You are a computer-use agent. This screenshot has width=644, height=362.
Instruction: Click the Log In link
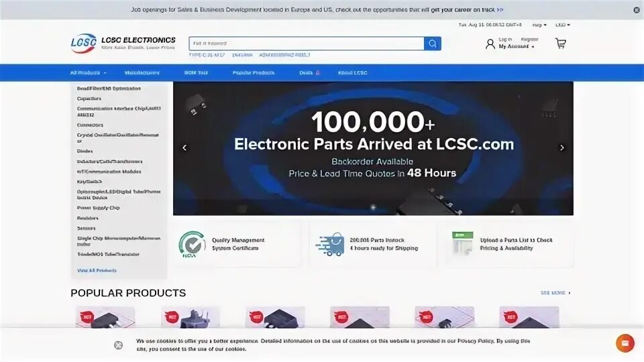click(505, 40)
